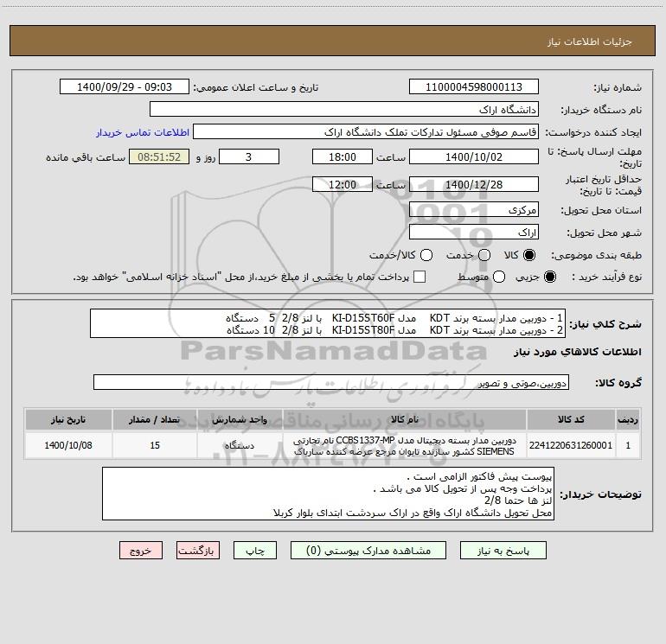Click the اطلاعات کالاهای مورد نیاز section heading
Viewport: 666px width, 644px height.
point(578,352)
